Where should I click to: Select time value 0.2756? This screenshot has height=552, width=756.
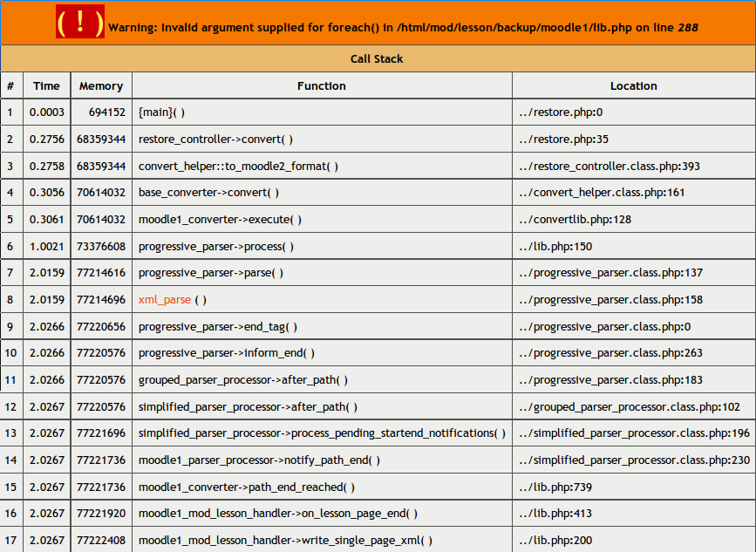tap(47, 140)
